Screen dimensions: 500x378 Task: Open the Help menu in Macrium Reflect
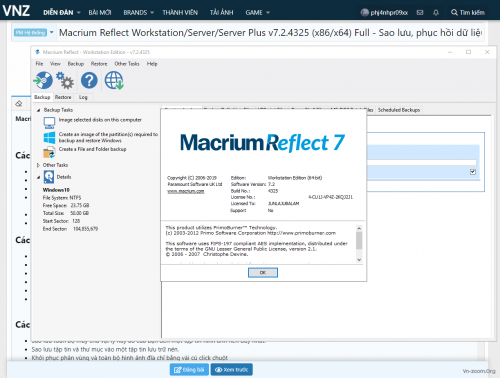152,64
